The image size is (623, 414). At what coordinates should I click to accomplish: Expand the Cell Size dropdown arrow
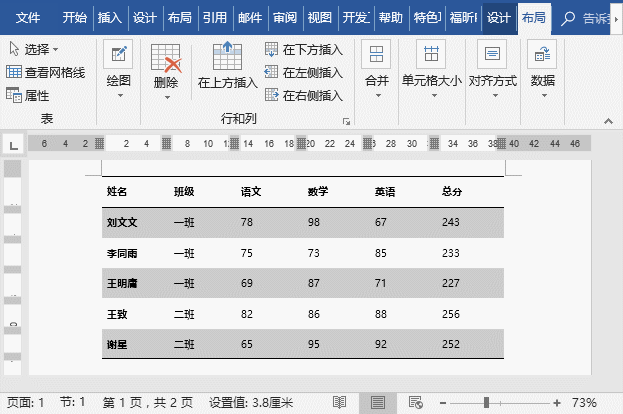tap(434, 96)
